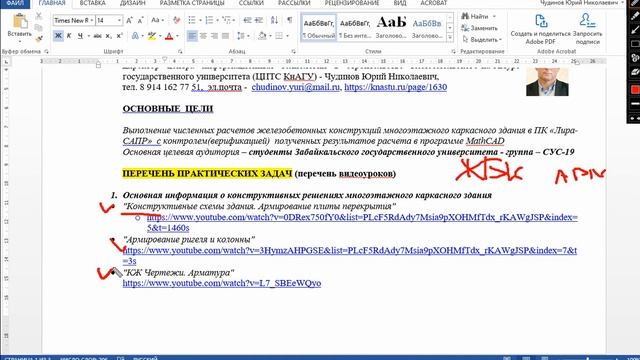Toggle italic (К) formatting
This screenshot has width=640, height=360.
[x=69, y=36]
